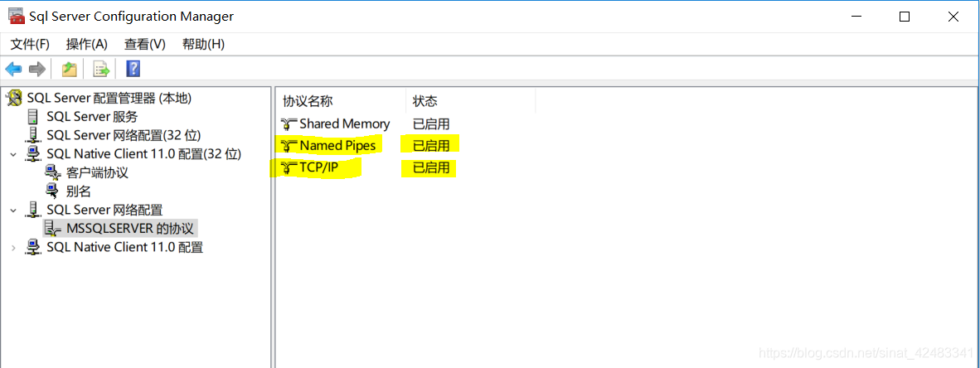
Task: Click the SQL Server 服务 node icon
Action: pyautogui.click(x=33, y=117)
